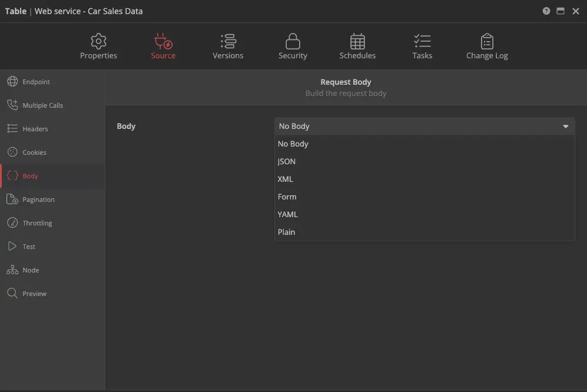Collapse the Body type dropdown arrow
This screenshot has width=587, height=392.
[x=565, y=127]
